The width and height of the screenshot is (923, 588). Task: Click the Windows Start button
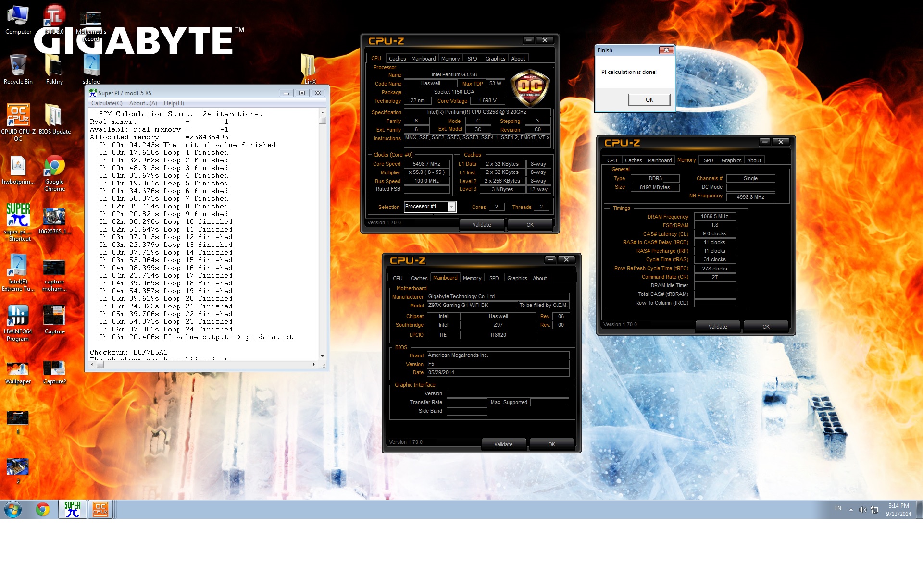[x=13, y=509]
